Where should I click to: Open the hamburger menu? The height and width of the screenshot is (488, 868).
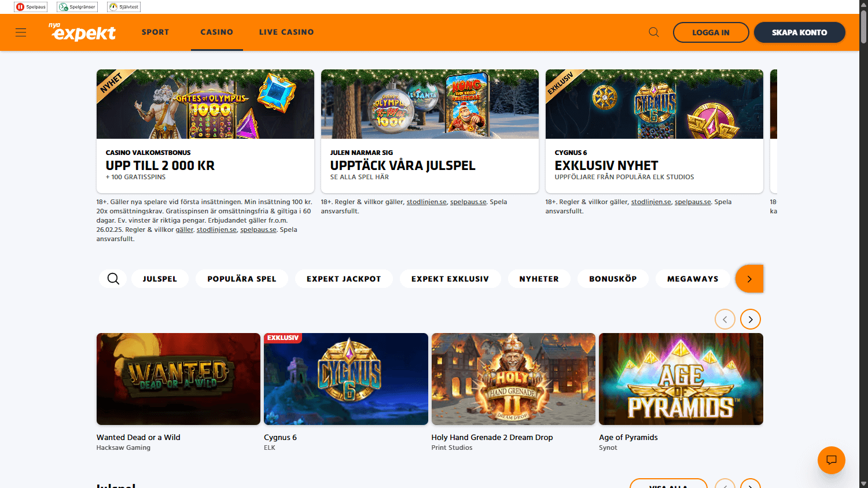click(x=20, y=32)
